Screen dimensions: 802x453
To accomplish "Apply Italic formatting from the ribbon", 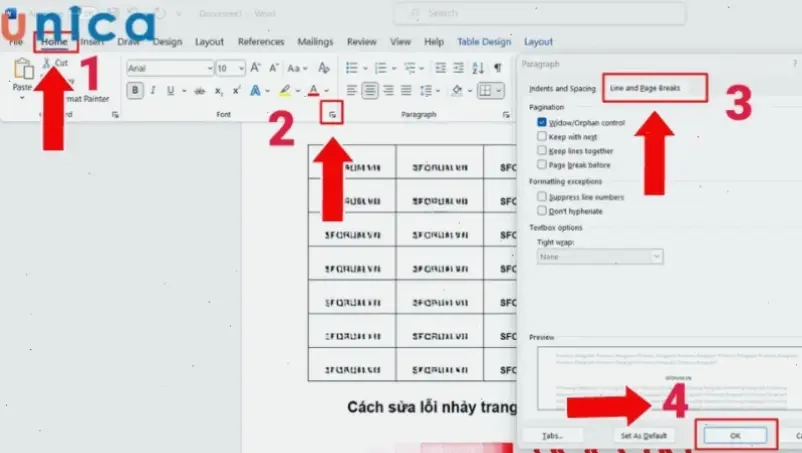I will tap(153, 90).
